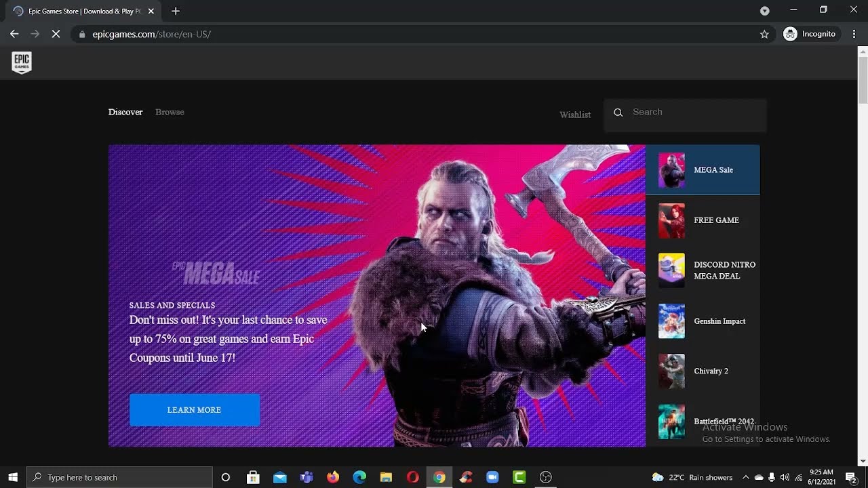Click the MEGA Sale hero banner image

click(377, 296)
